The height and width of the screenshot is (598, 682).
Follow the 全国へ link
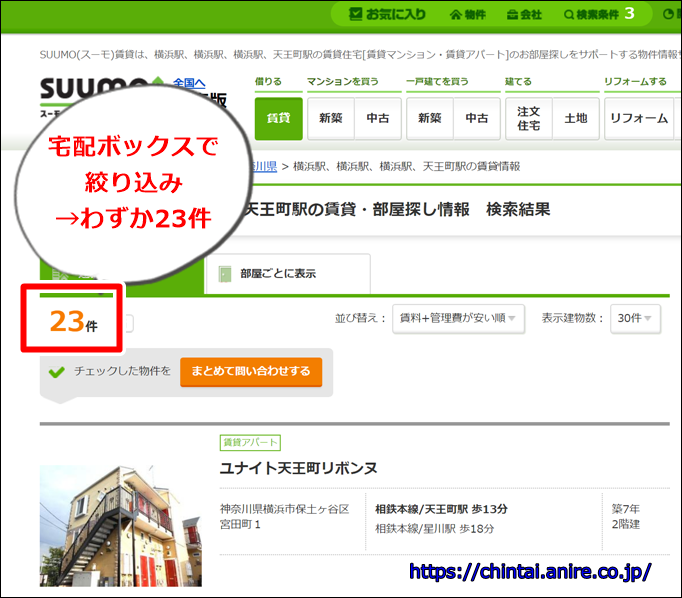coord(189,83)
